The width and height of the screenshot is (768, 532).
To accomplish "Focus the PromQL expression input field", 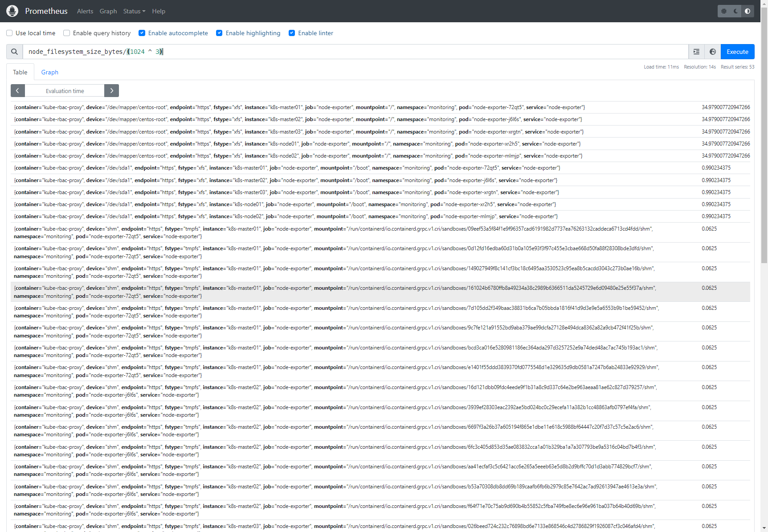I will click(355, 52).
